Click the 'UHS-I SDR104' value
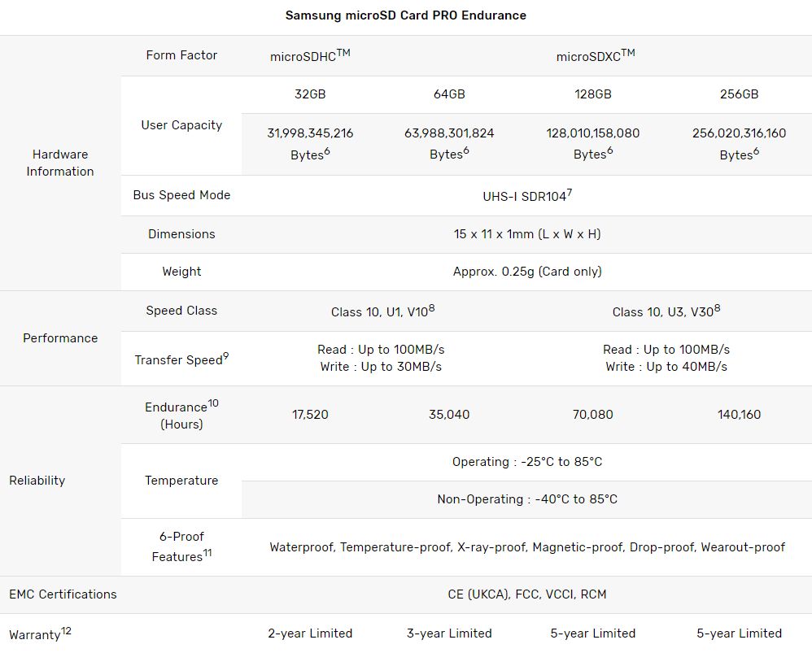Viewport: 812px width, 653px height. pos(527,196)
